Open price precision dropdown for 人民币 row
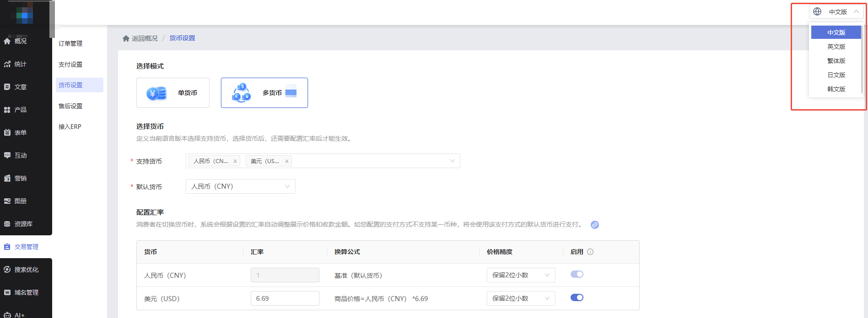The width and height of the screenshot is (868, 318). click(x=521, y=275)
